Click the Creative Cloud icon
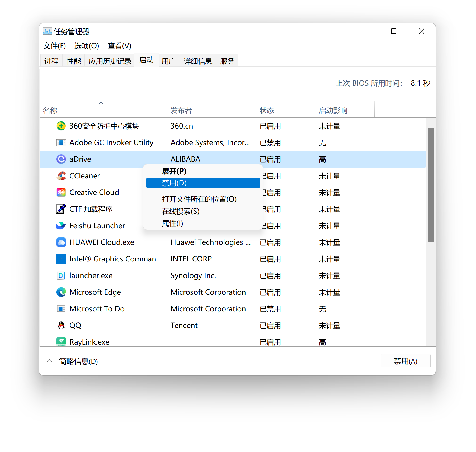This screenshot has width=476, height=452. coord(61,192)
